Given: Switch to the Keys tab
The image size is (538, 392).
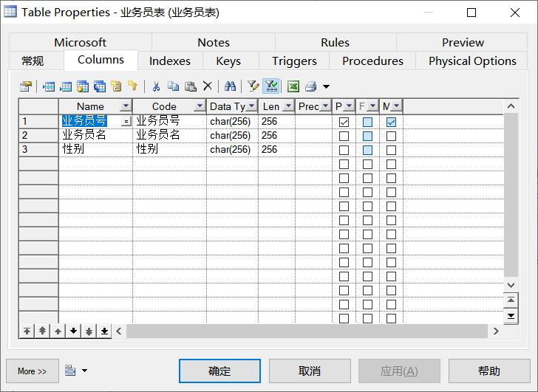Looking at the screenshot, I should pyautogui.click(x=228, y=61).
